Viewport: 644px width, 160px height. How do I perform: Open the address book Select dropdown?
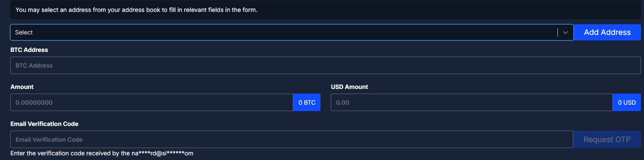[x=292, y=32]
